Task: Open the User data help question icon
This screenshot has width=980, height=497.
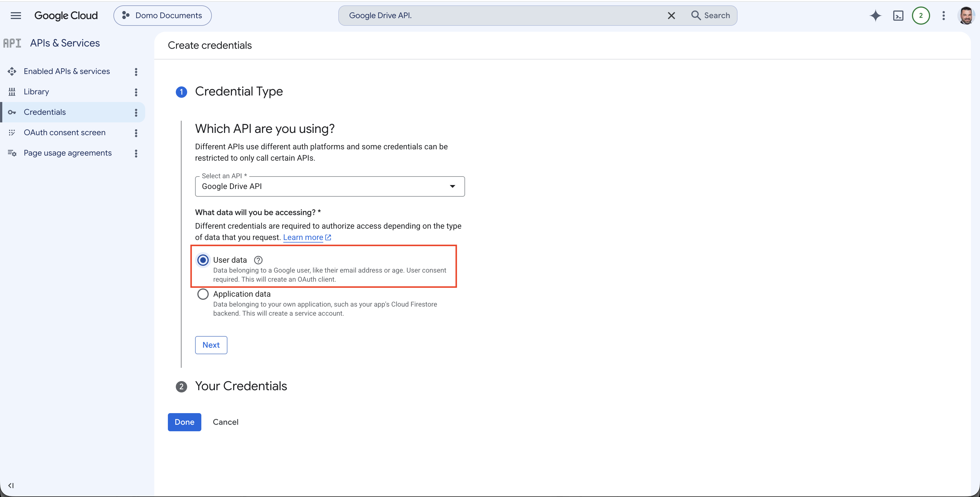Action: click(x=258, y=260)
